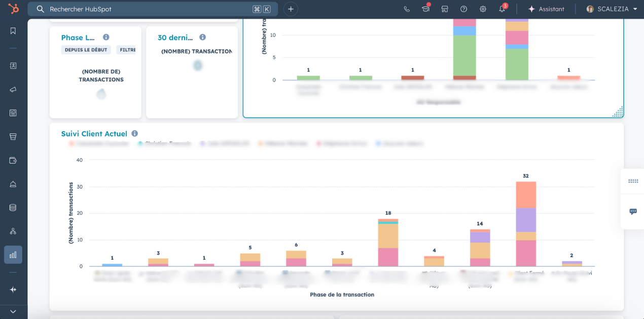Open the Data Management database icon

point(13,208)
